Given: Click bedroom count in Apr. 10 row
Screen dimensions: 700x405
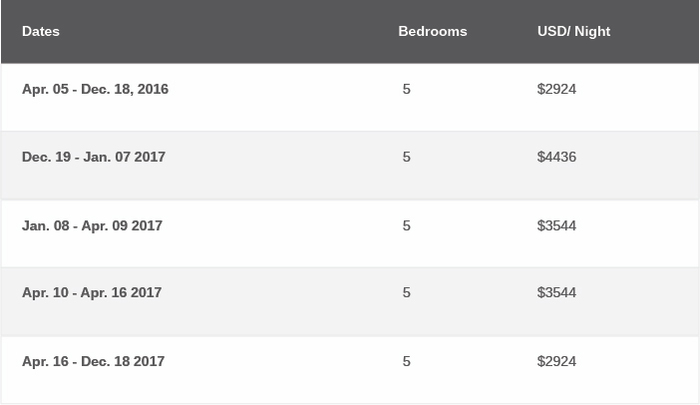Looking at the screenshot, I should (x=406, y=292).
